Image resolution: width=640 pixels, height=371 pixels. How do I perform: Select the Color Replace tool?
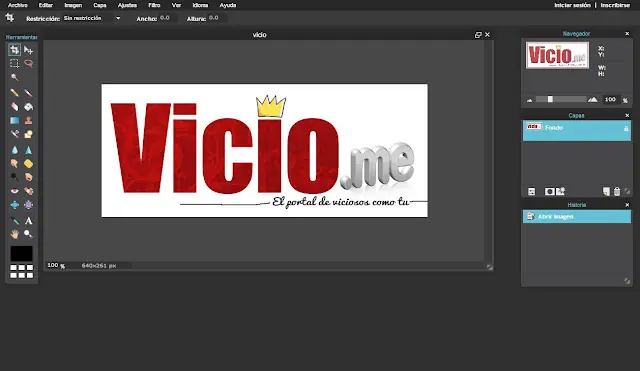14,134
